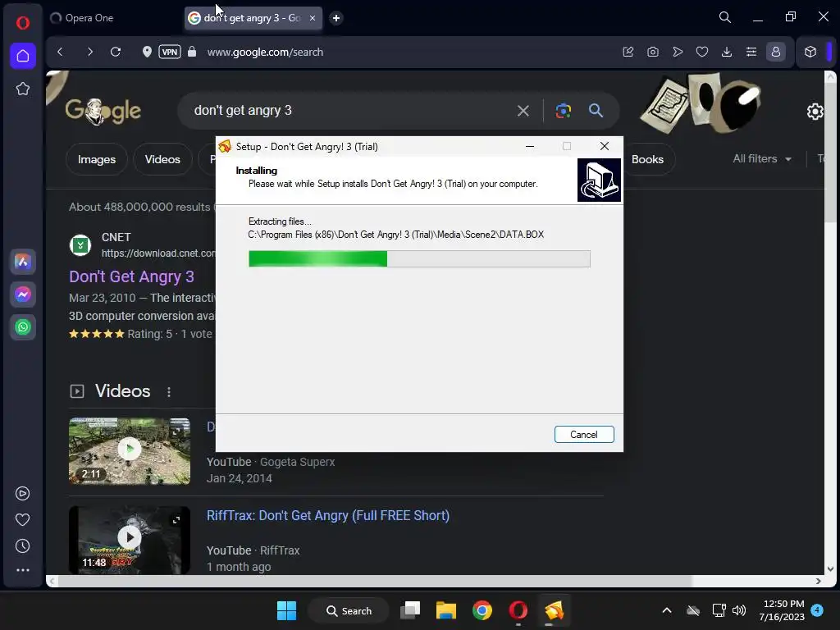Toggle the VPN badge in address bar

point(170,52)
